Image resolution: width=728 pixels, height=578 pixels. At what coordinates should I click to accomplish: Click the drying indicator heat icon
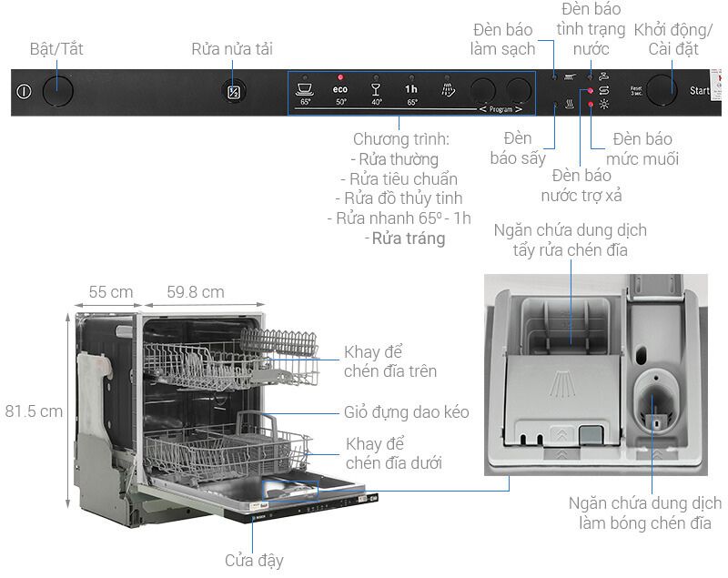[x=571, y=105]
